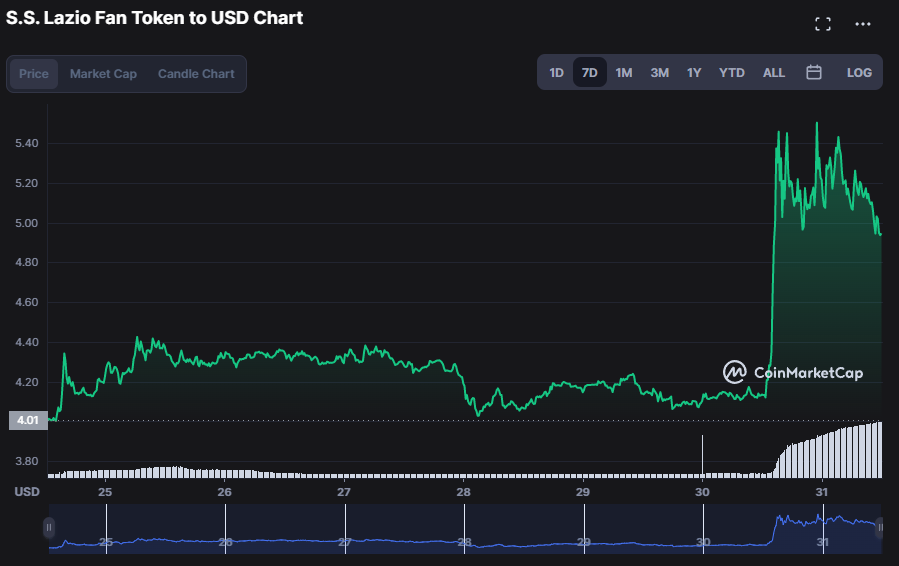The height and width of the screenshot is (566, 899).
Task: Open the calendar date range picker
Action: (814, 72)
